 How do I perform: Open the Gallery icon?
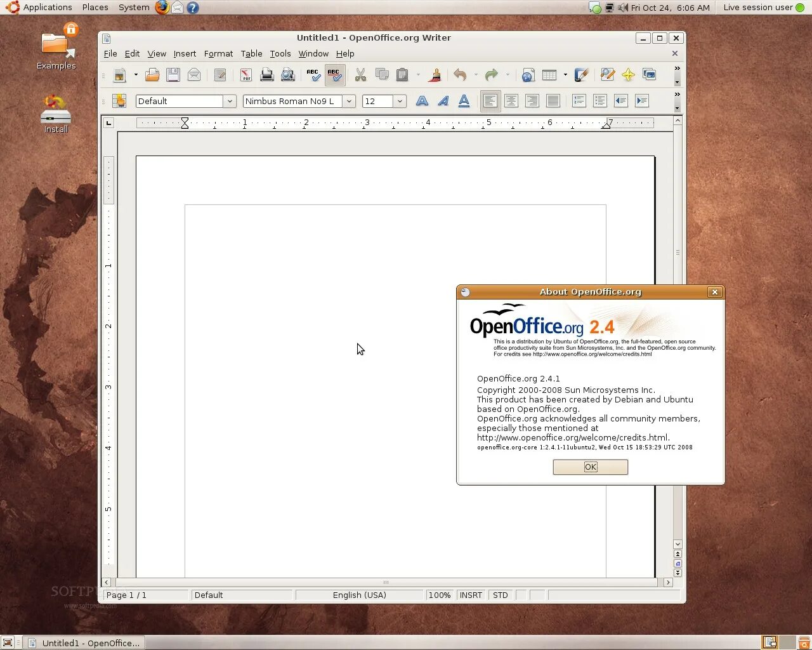[x=649, y=75]
